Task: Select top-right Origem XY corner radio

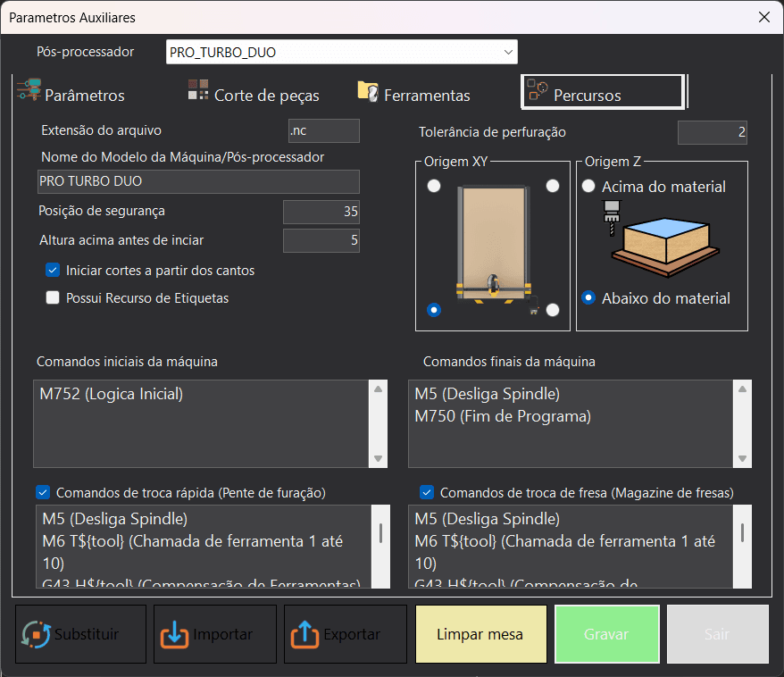Action: (x=553, y=186)
